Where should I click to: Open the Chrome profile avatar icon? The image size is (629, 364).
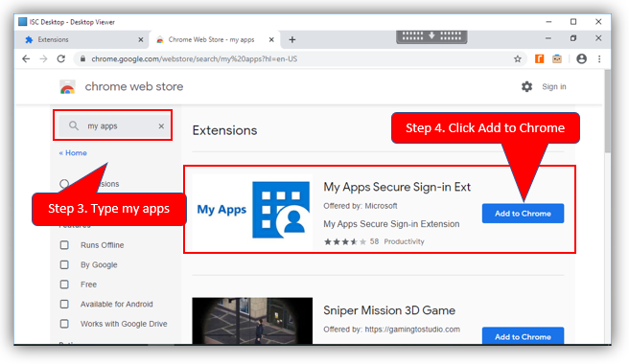(581, 59)
